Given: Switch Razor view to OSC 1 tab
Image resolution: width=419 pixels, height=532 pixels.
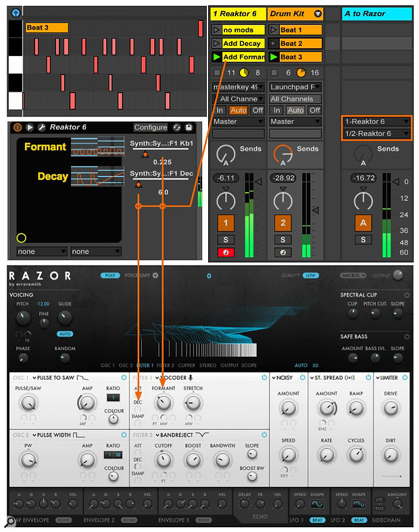Looking at the screenshot, I should 107,366.
